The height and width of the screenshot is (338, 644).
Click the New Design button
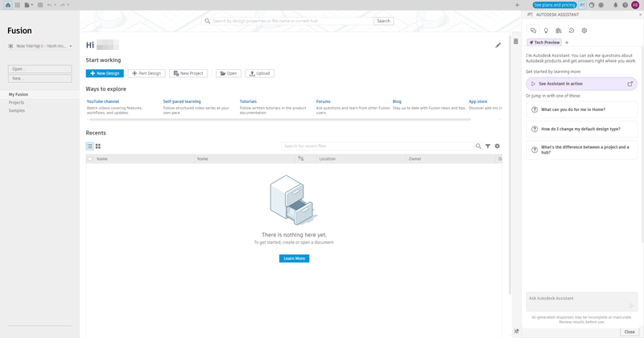105,73
